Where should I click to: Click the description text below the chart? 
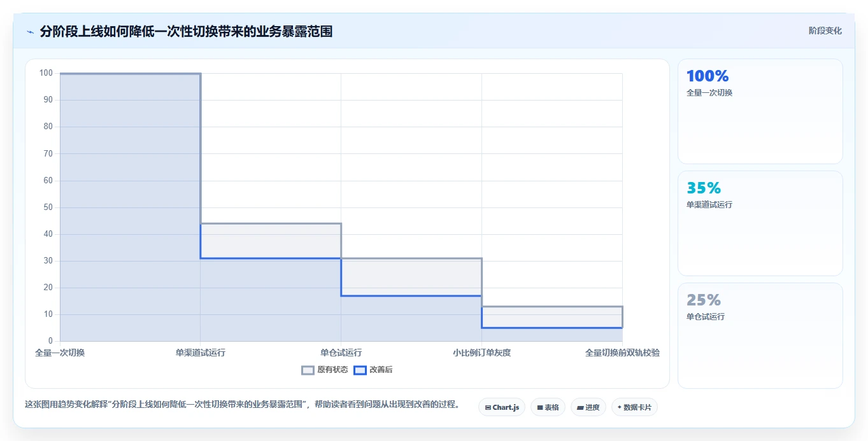click(243, 405)
